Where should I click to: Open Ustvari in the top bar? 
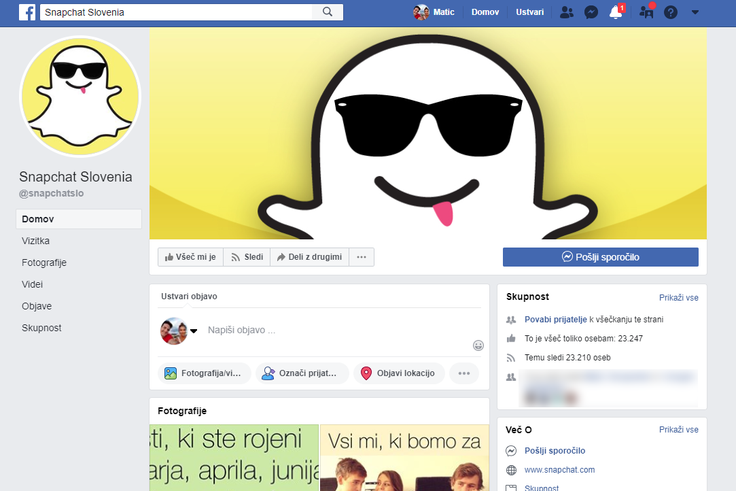click(x=529, y=12)
